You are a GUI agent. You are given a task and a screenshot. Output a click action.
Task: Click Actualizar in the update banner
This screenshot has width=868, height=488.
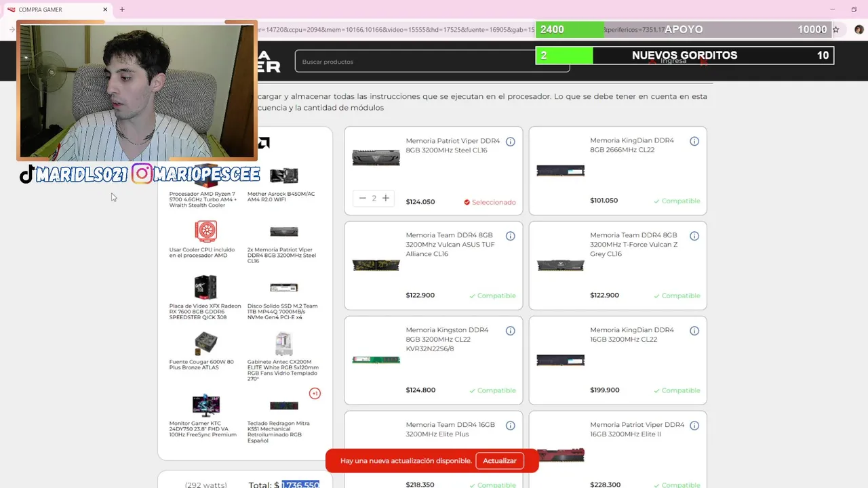click(500, 461)
